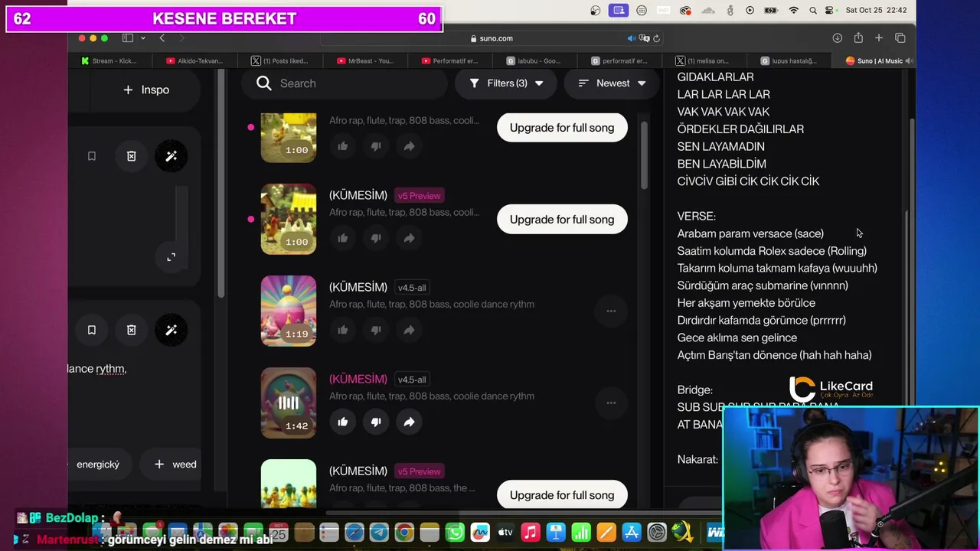The height and width of the screenshot is (551, 980).
Task: Open Wi-Fi menu in macOS menu bar
Action: 794,10
